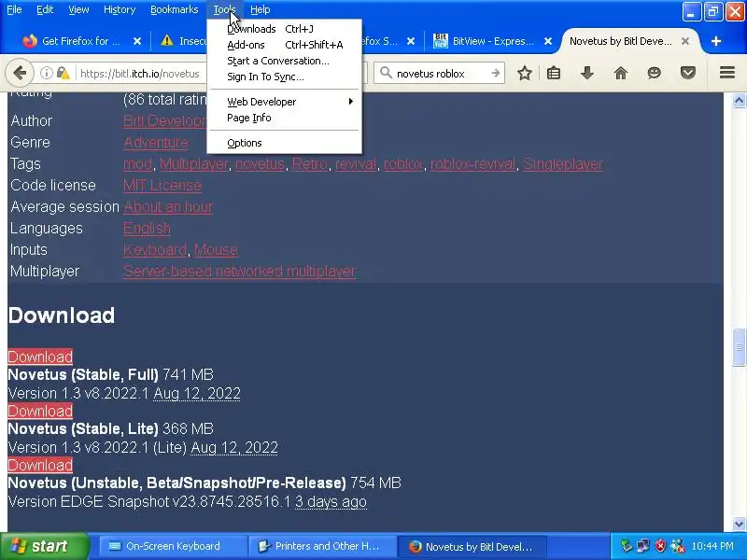
Task: Select Start a Conversation... menu item
Action: coord(285,61)
